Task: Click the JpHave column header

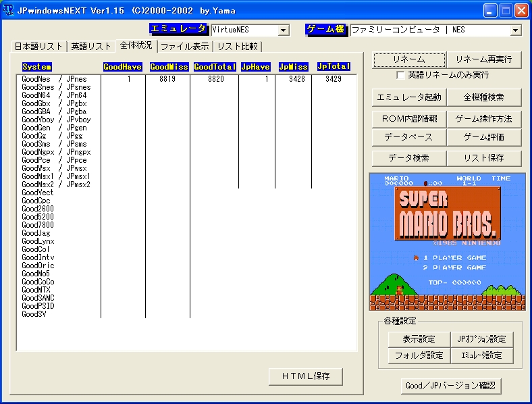Action: click(255, 67)
